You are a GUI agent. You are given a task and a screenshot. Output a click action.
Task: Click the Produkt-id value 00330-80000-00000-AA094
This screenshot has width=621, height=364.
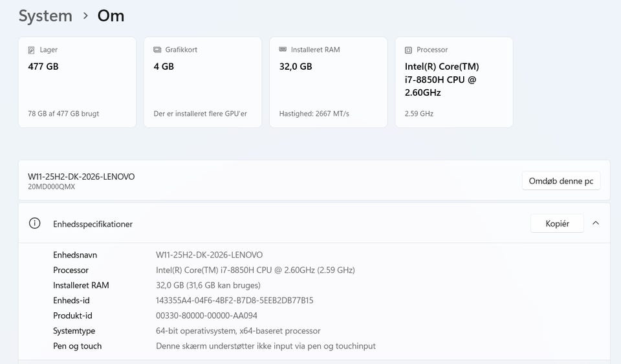click(x=206, y=316)
